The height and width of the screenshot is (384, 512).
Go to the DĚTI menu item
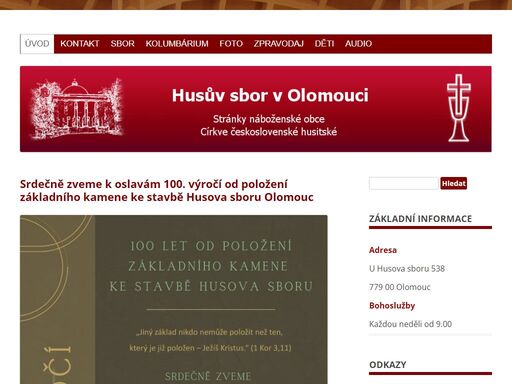(324, 44)
